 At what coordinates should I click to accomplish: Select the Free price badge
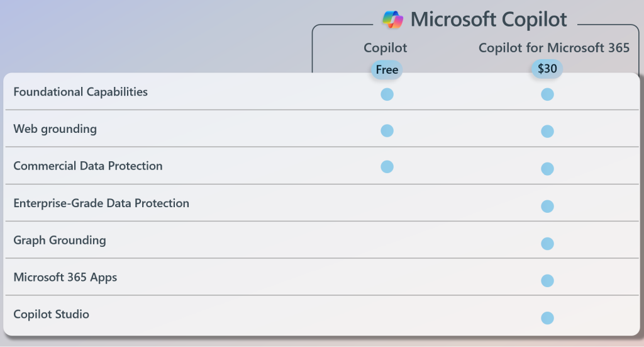pos(387,70)
